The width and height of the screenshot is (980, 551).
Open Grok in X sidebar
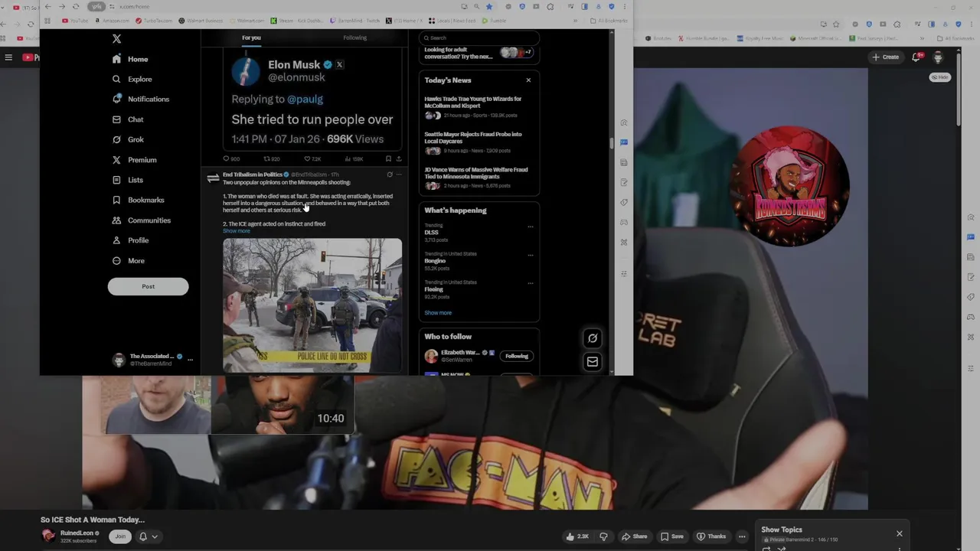pyautogui.click(x=128, y=139)
